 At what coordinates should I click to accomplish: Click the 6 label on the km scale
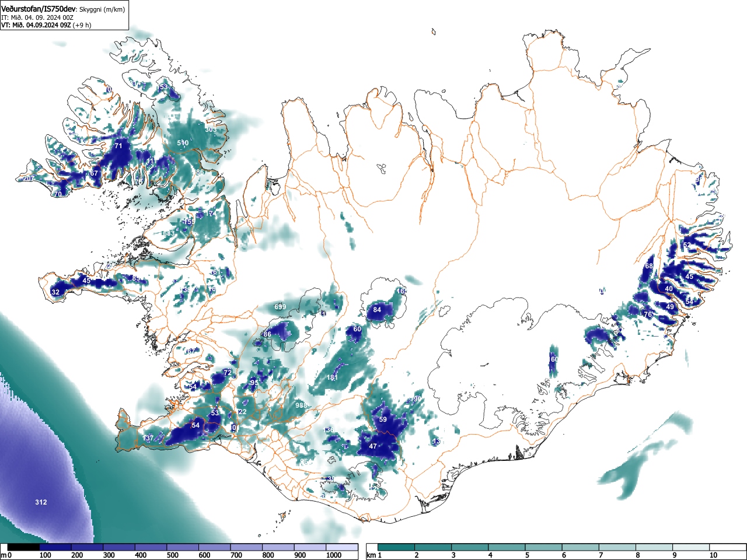pyautogui.click(x=564, y=555)
